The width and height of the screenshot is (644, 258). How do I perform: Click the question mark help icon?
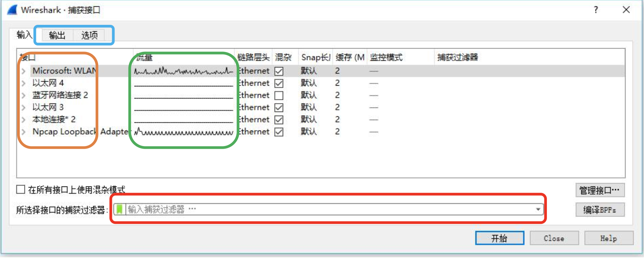click(596, 10)
